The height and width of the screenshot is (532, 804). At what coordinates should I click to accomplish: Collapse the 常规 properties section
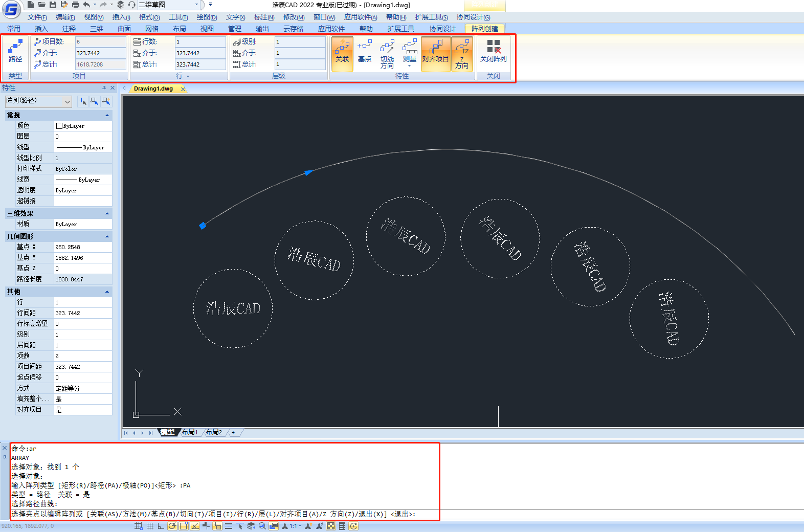107,115
